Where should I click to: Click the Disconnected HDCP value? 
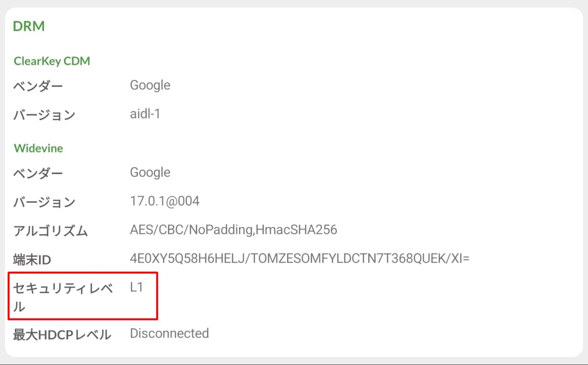pos(170,333)
